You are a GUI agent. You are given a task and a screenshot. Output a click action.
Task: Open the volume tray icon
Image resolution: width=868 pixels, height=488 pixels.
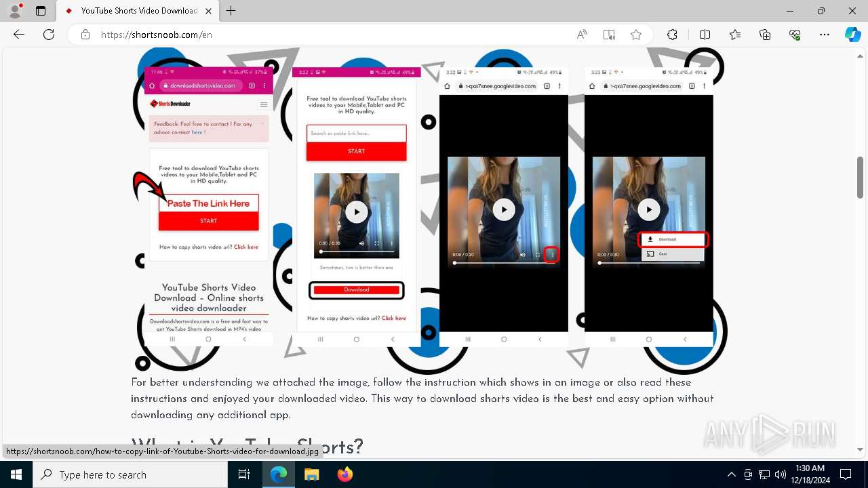point(781,474)
